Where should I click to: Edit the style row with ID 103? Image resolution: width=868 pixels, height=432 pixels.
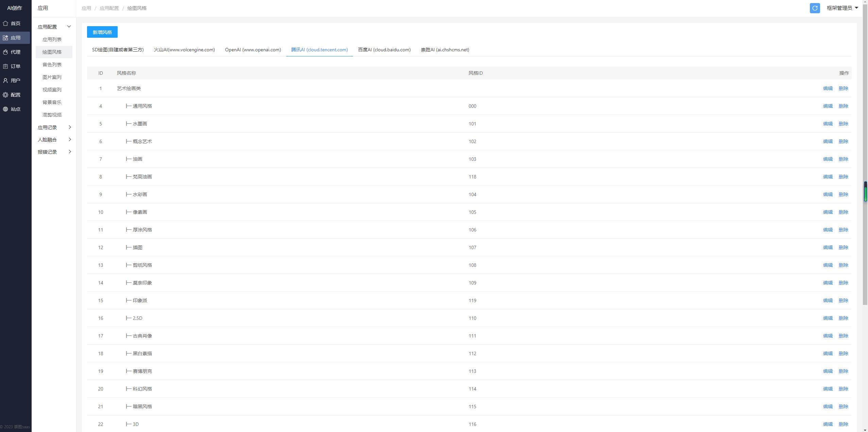(x=828, y=159)
